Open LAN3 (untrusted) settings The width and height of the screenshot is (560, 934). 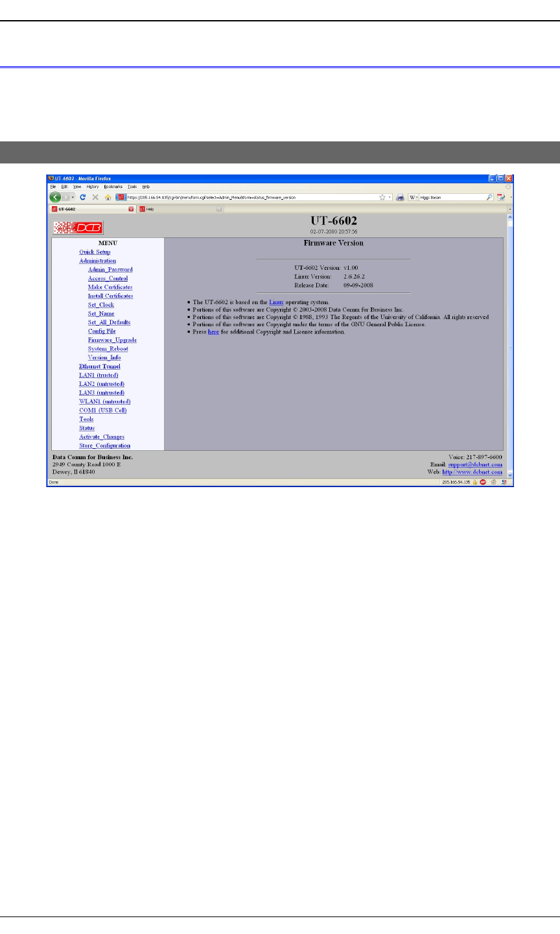pos(102,392)
